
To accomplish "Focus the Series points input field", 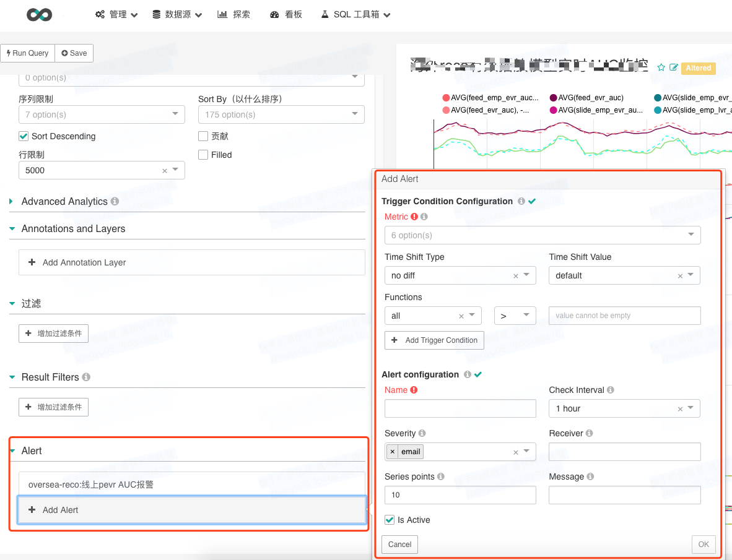I will tap(460, 495).
